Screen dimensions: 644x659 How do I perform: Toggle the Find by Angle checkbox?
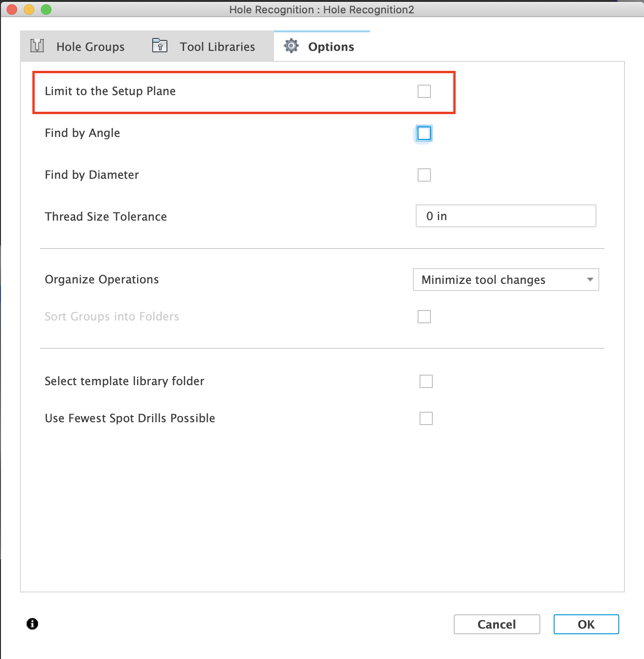[x=424, y=133]
